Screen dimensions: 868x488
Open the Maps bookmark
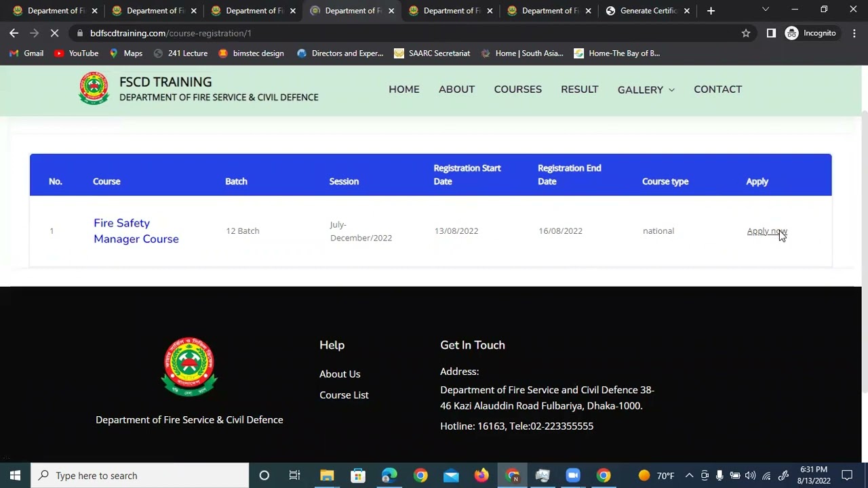coord(125,54)
